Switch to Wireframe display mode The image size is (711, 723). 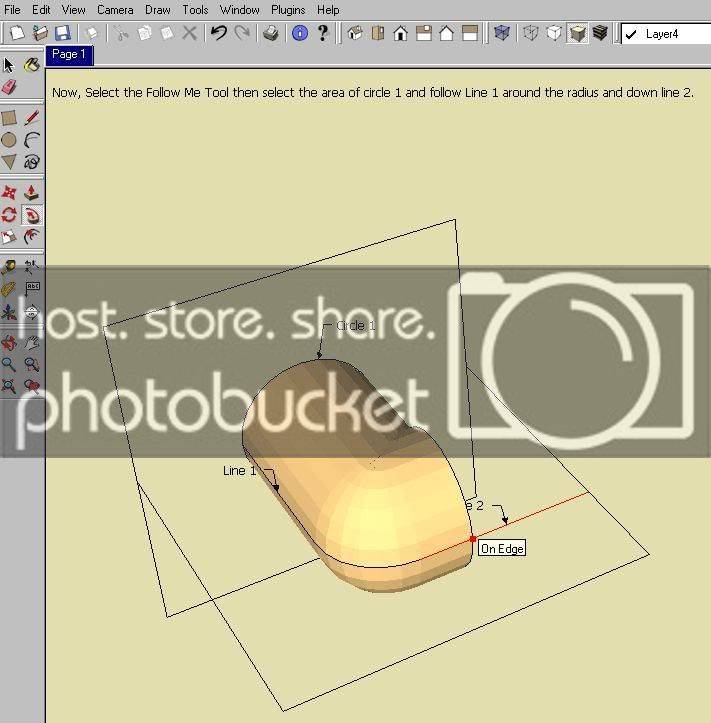click(x=531, y=33)
